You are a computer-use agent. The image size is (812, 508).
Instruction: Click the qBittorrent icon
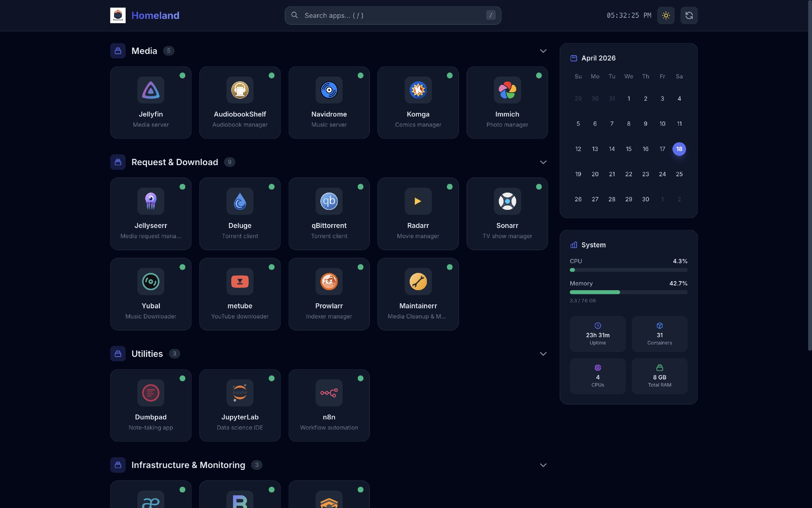pyautogui.click(x=329, y=201)
